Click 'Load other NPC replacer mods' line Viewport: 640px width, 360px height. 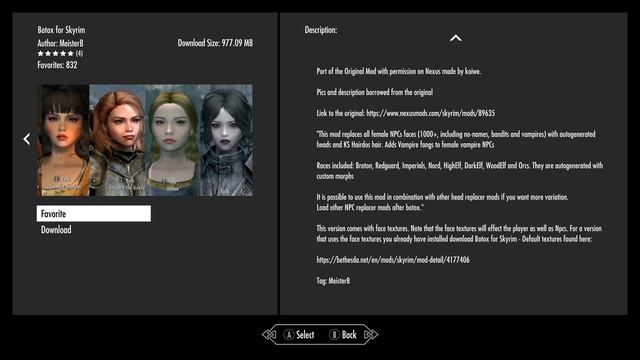click(370, 207)
